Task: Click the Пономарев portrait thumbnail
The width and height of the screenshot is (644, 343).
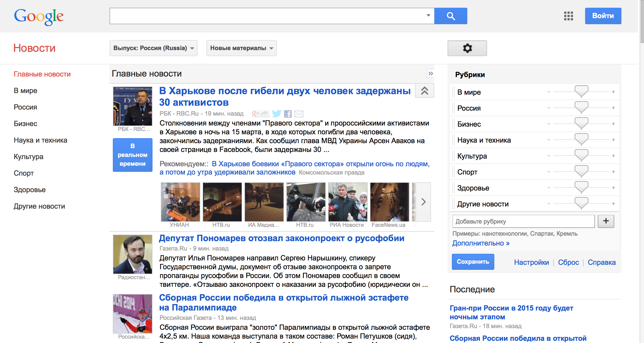Action: click(132, 254)
